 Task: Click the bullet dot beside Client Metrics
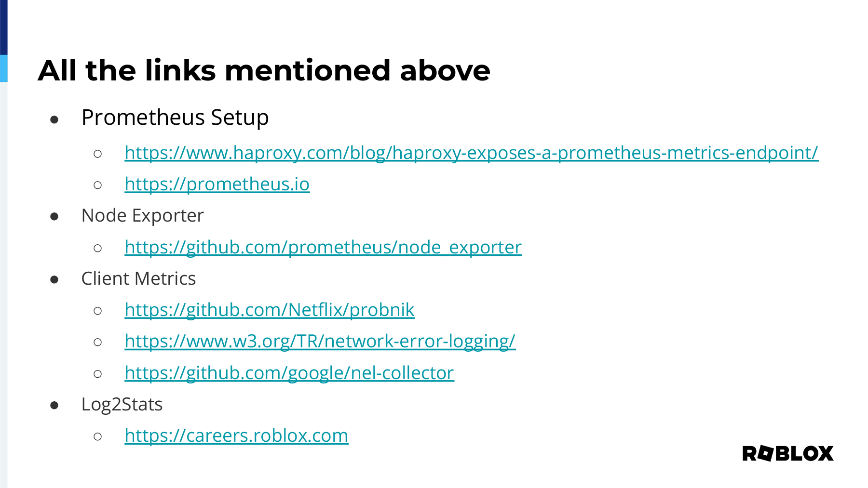(54, 280)
